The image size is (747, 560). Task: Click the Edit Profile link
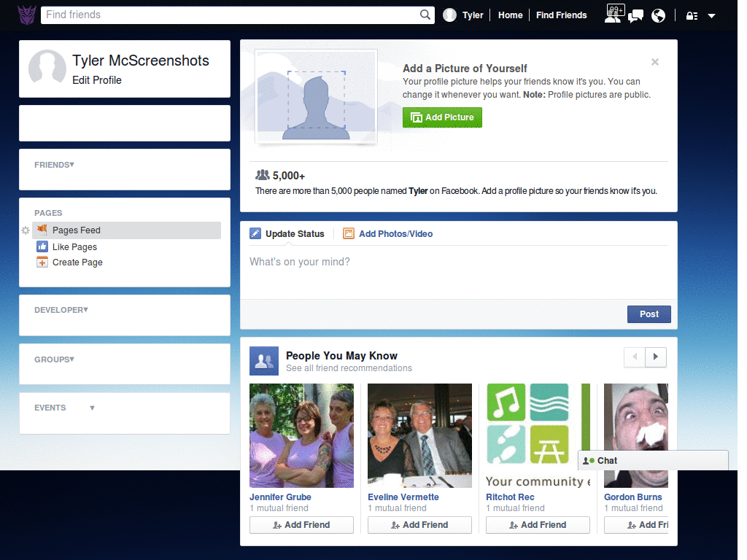[97, 80]
